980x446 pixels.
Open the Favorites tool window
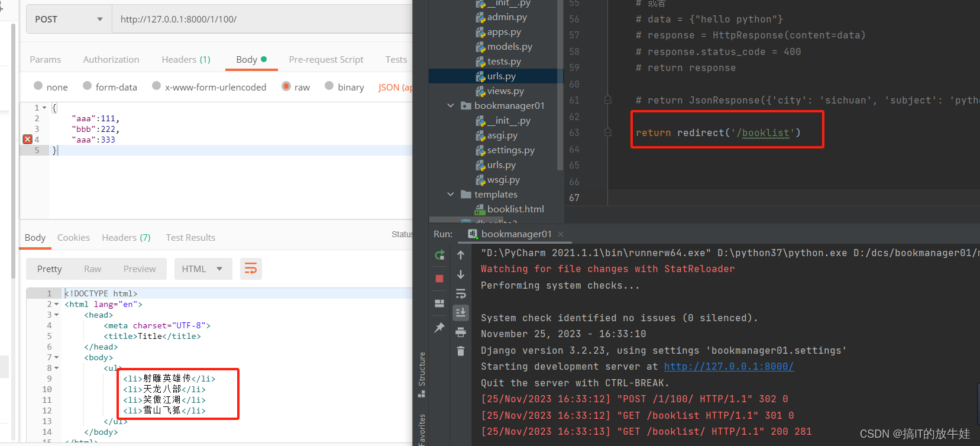click(x=422, y=429)
